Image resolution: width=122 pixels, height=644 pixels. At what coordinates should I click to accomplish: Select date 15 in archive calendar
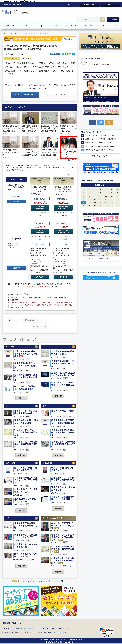click(89, 199)
